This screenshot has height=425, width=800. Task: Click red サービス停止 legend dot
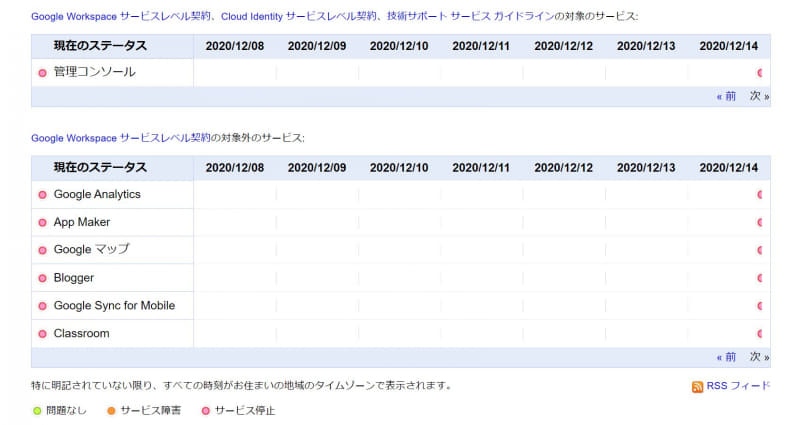point(206,411)
